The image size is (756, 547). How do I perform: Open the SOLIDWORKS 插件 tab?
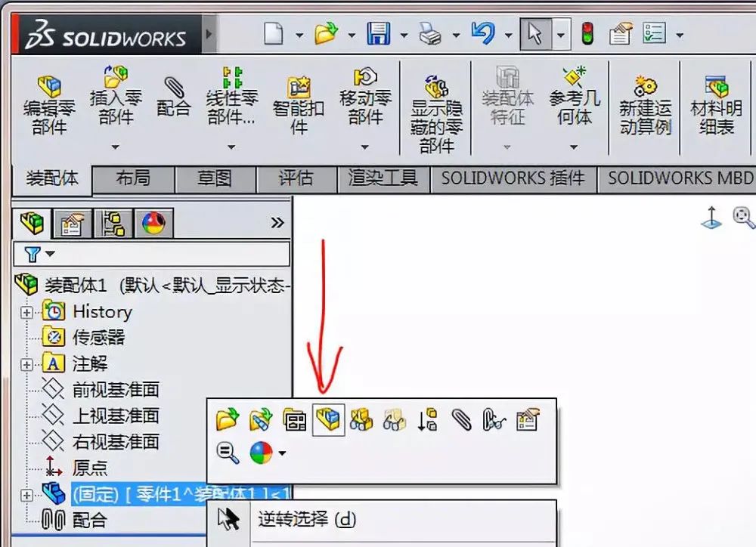(512, 178)
